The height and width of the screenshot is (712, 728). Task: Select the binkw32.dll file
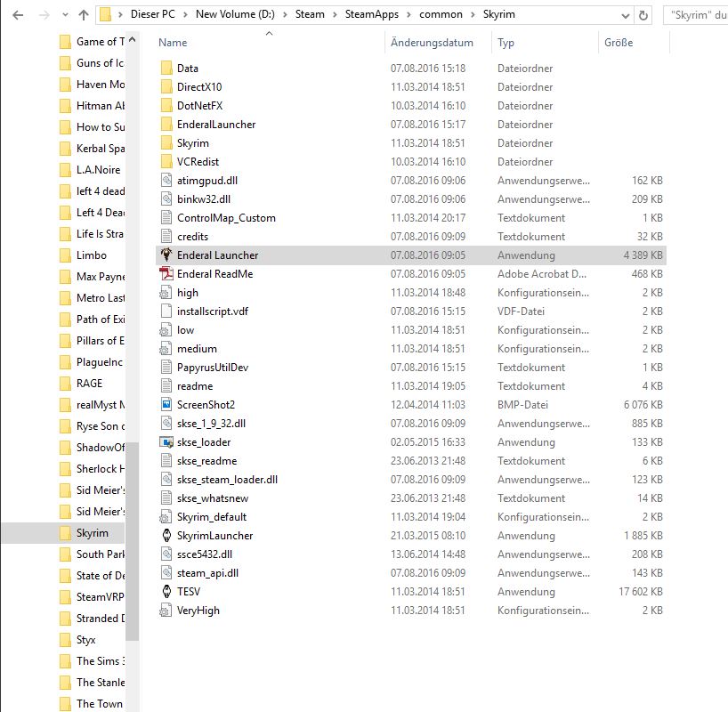[x=203, y=199]
